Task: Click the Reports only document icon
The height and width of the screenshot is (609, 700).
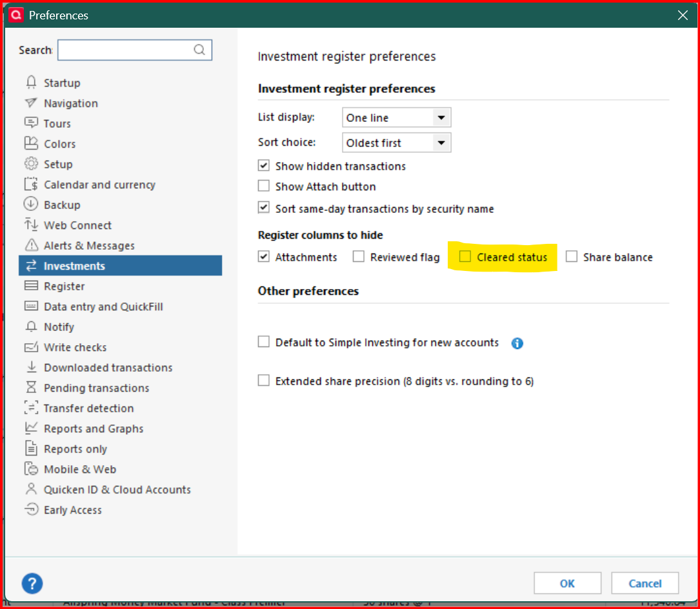Action: click(31, 448)
